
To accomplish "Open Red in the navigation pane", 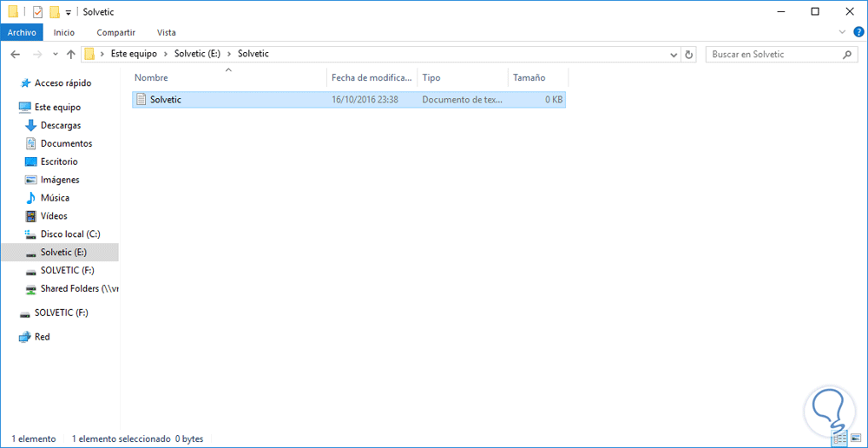I will tap(42, 337).
